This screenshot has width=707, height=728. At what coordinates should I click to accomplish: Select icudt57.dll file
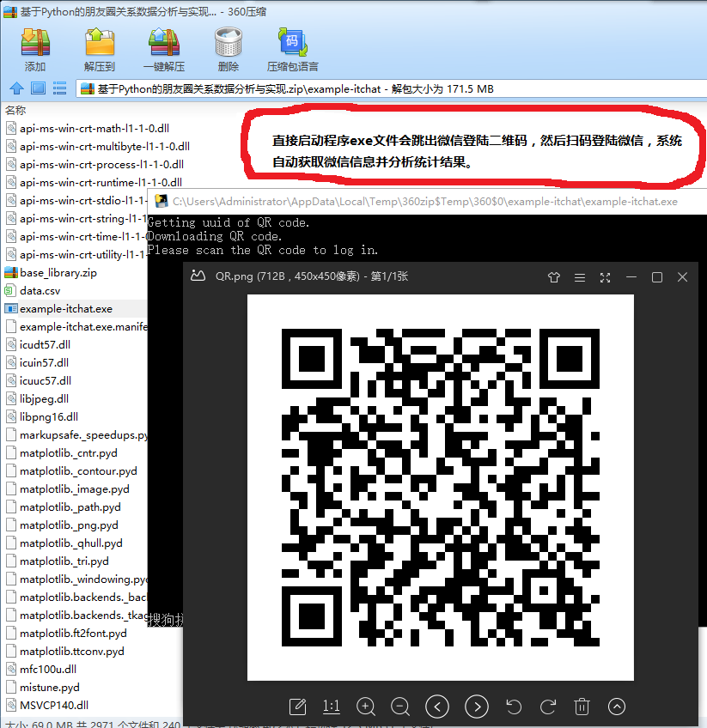45,344
